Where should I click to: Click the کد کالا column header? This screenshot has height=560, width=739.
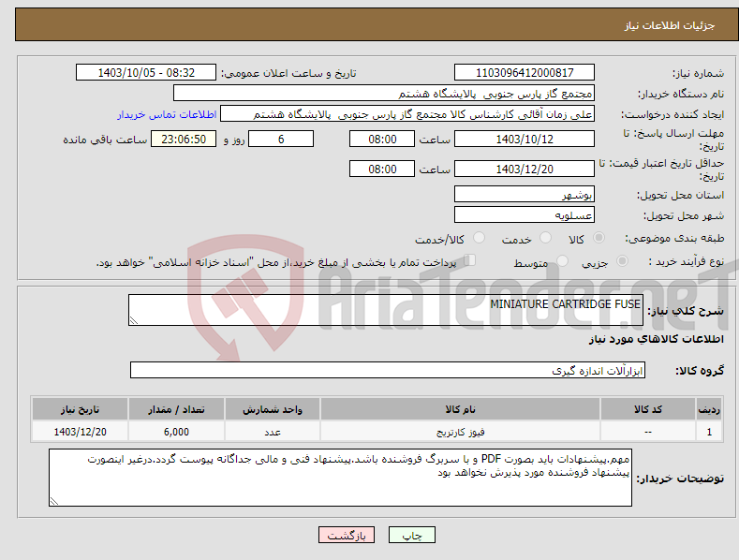[648, 409]
